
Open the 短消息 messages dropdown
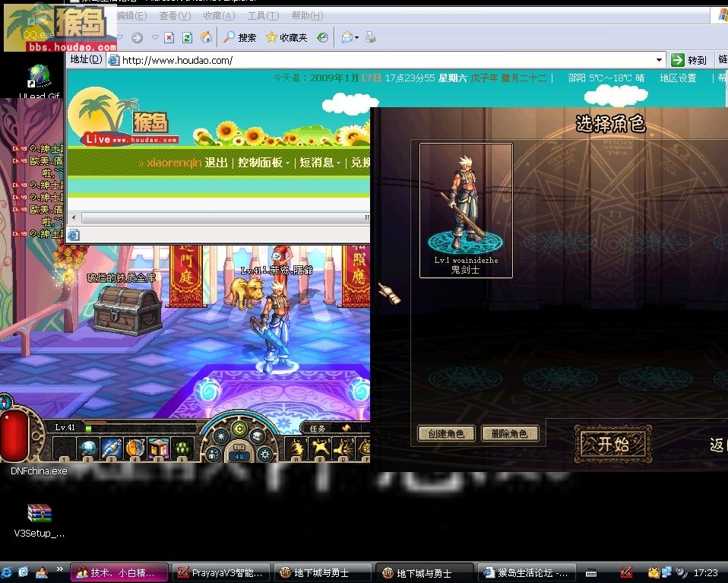pos(320,163)
